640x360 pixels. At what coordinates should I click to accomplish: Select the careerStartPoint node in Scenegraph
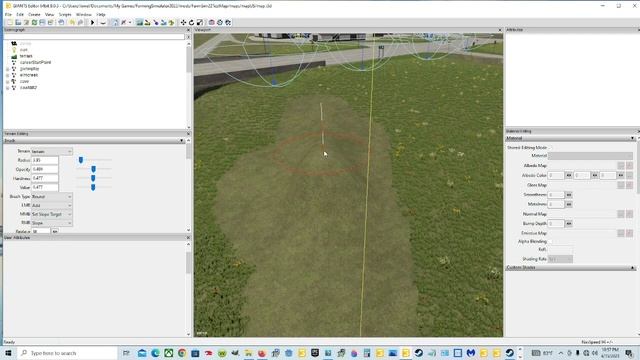tap(36, 62)
